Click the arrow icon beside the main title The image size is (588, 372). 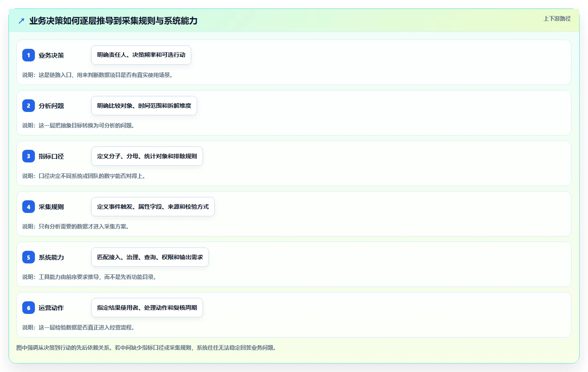point(21,21)
